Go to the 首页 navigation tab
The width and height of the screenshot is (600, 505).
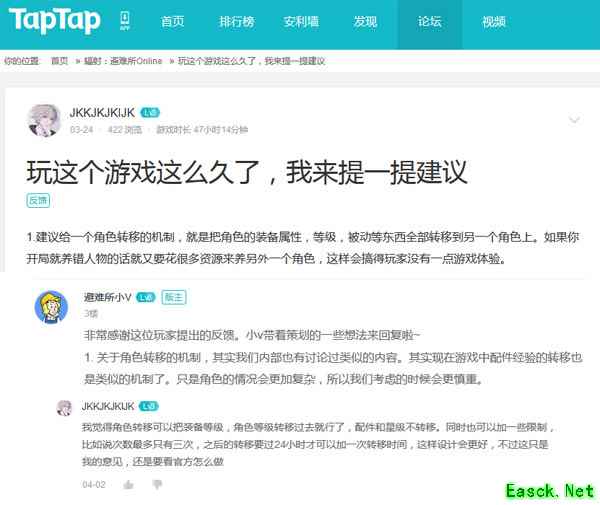point(172,22)
